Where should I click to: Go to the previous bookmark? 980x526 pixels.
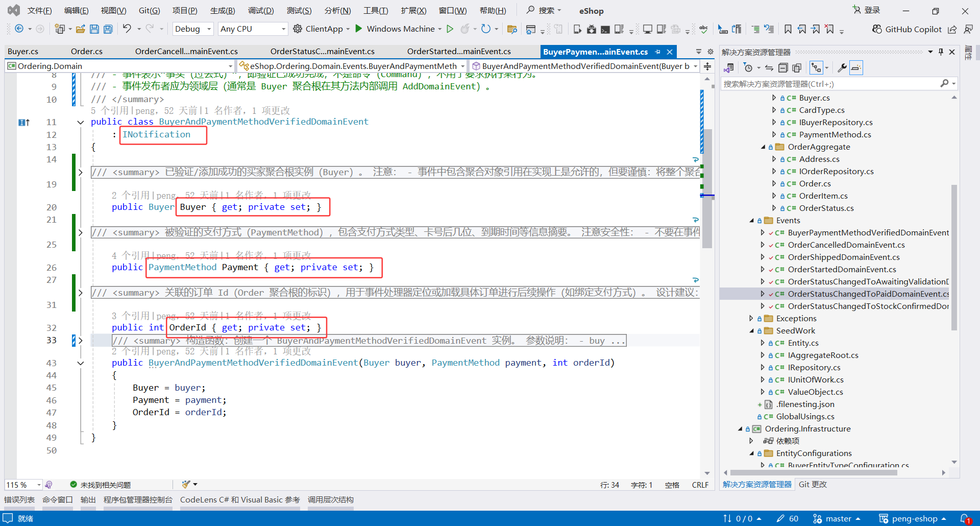[x=802, y=29]
